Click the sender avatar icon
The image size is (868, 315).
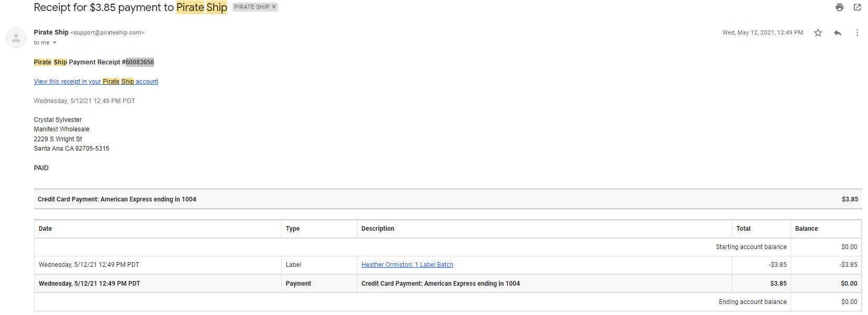click(16, 38)
